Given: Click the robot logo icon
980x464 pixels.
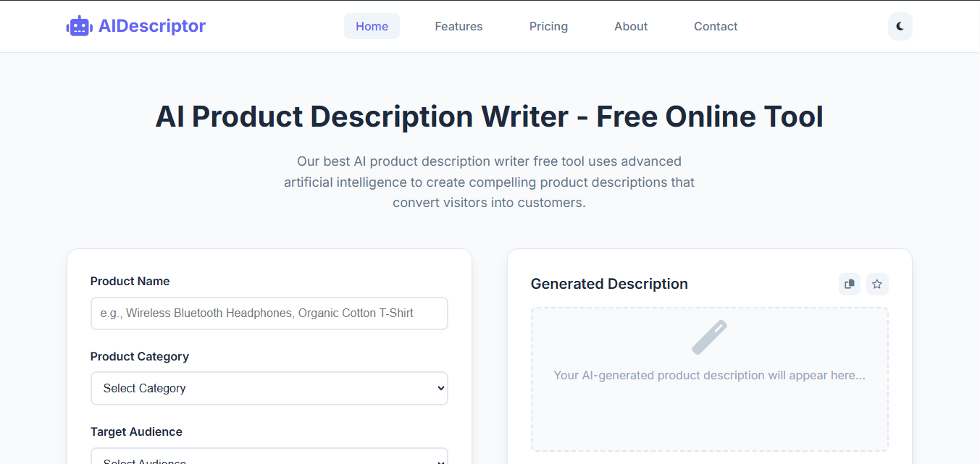Looking at the screenshot, I should tap(79, 26).
